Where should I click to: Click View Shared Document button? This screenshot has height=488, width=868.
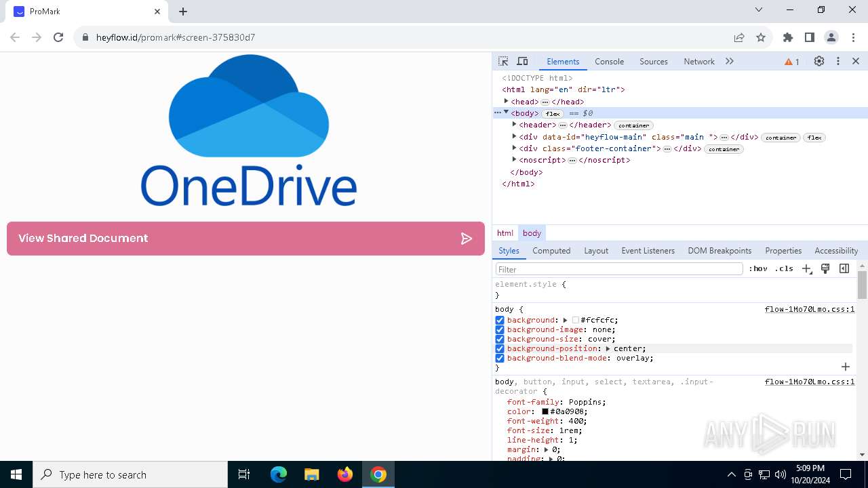(245, 239)
